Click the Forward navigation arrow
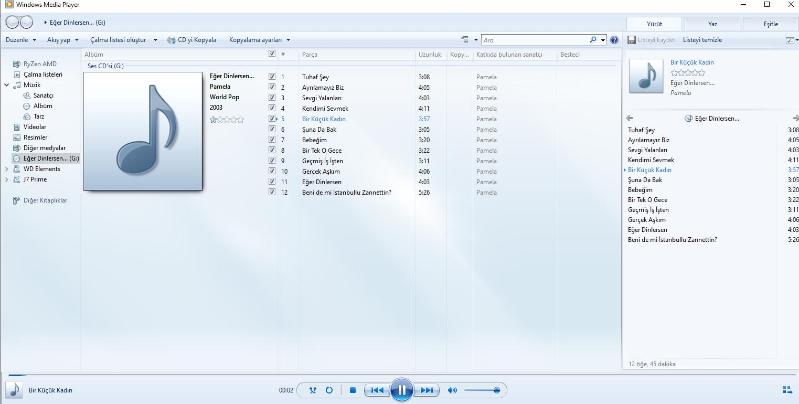The image size is (799, 404). pos(26,22)
